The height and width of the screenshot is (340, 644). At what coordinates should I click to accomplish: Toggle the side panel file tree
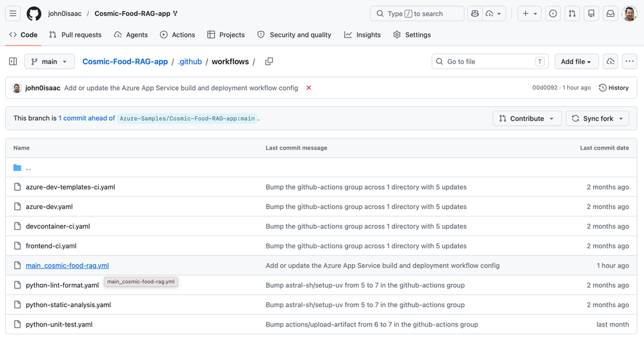coord(13,61)
